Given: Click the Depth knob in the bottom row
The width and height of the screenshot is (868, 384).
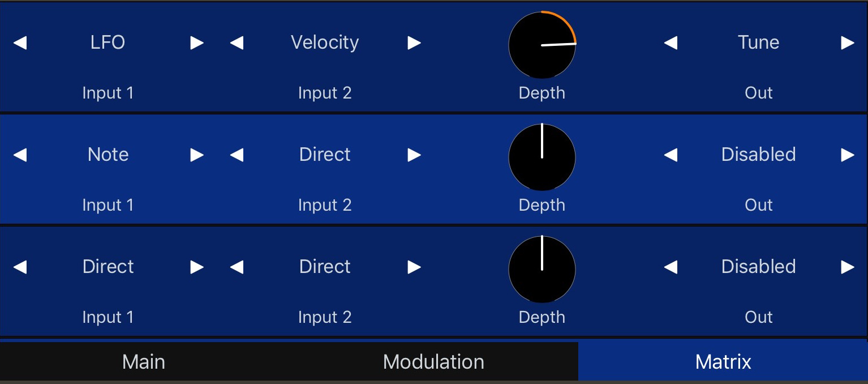Looking at the screenshot, I should point(542,270).
